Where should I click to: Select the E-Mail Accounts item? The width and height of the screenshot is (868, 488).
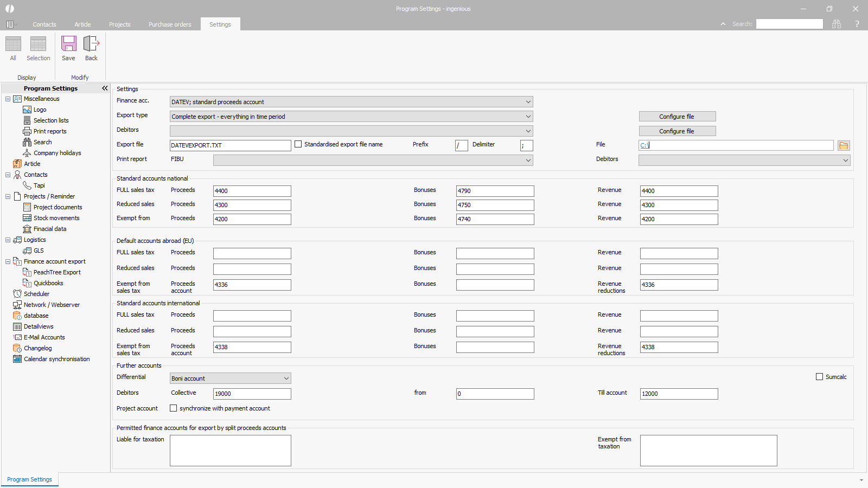pyautogui.click(x=44, y=337)
